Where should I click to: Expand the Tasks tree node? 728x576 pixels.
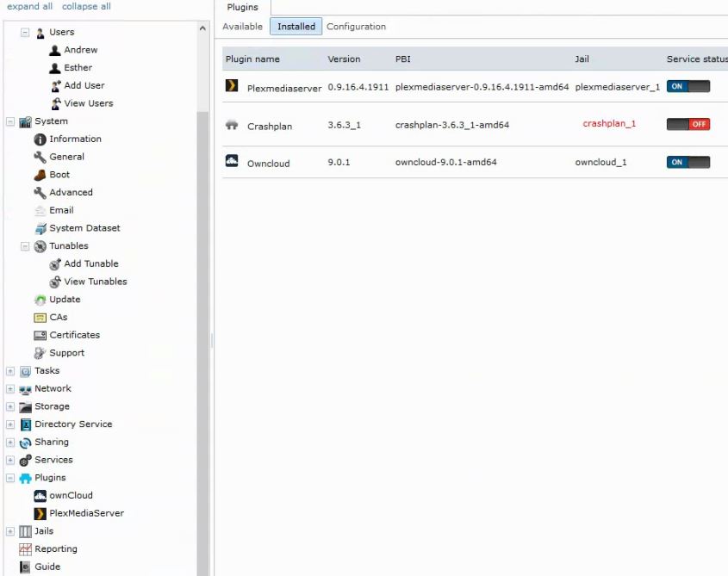10,371
